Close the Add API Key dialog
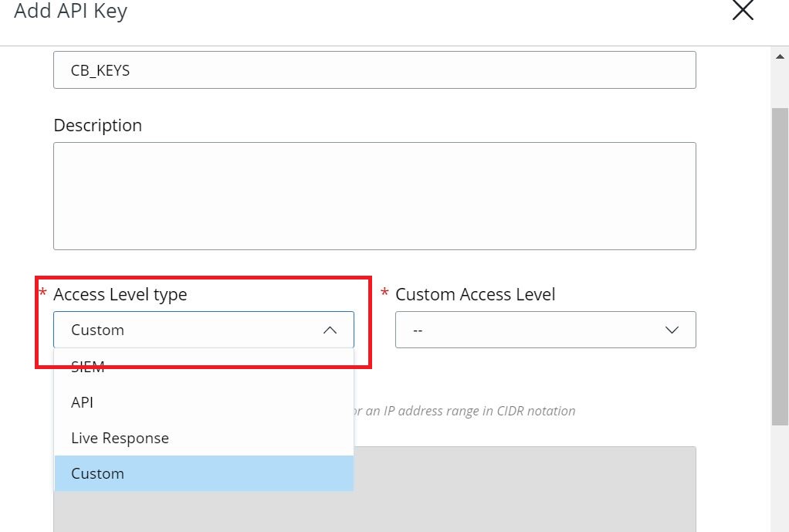This screenshot has height=532, width=789. (x=742, y=10)
